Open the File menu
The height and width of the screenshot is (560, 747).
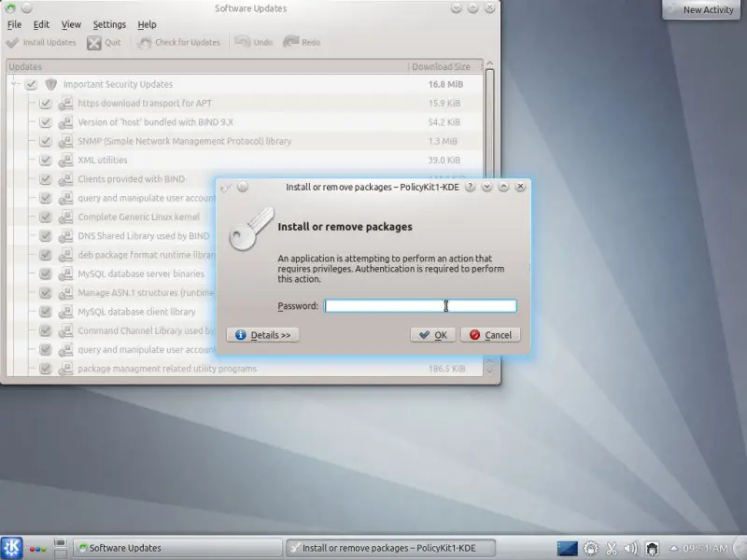(x=14, y=24)
